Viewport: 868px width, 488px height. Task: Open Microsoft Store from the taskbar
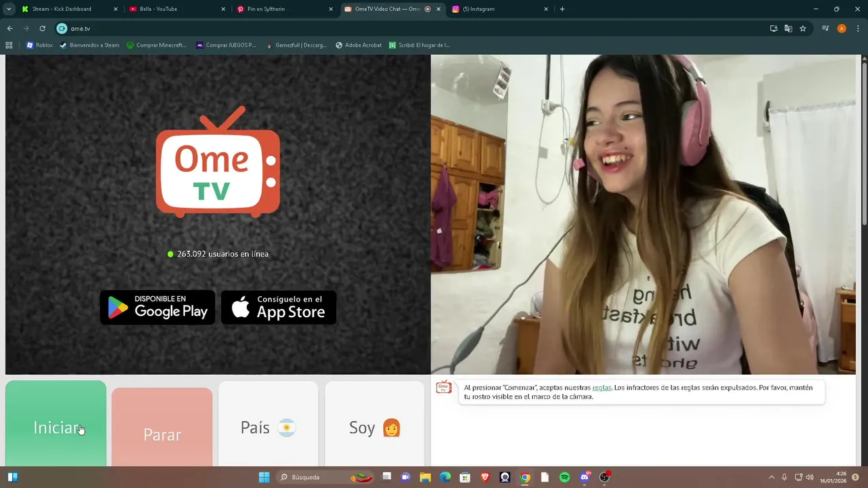[465, 477]
